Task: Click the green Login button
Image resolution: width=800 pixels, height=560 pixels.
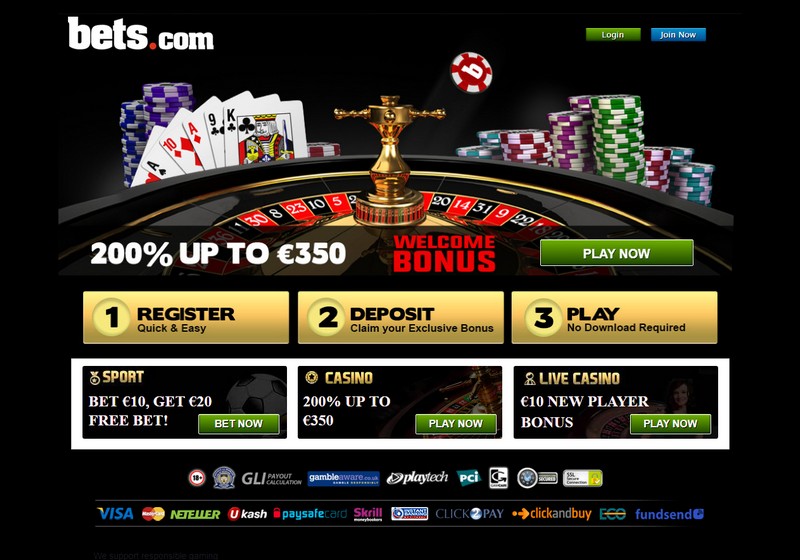Action: 613,35
